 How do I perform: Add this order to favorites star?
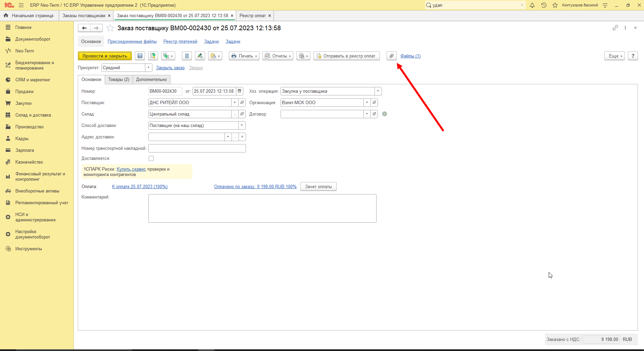(x=110, y=28)
